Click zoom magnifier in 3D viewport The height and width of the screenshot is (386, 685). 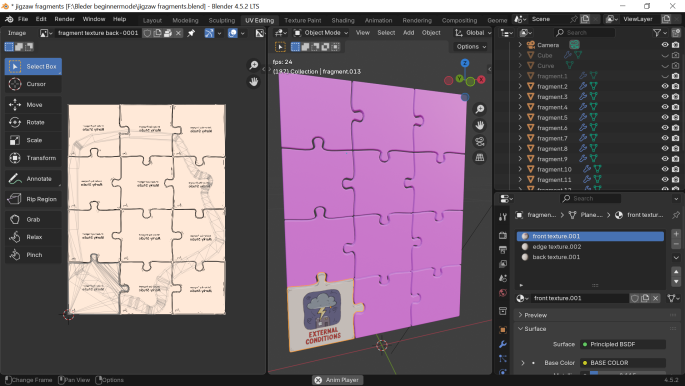click(480, 109)
